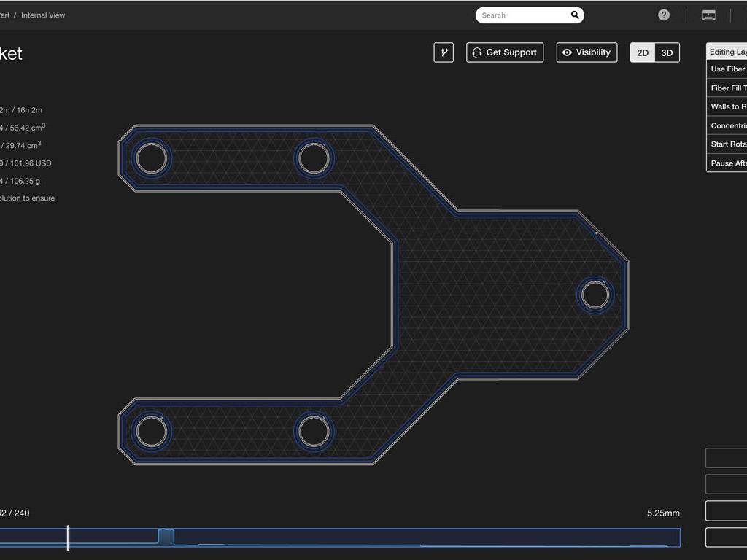Viewport: 747px width, 560px height.
Task: Click the 29.74 cm³ volume value
Action: pos(23,145)
